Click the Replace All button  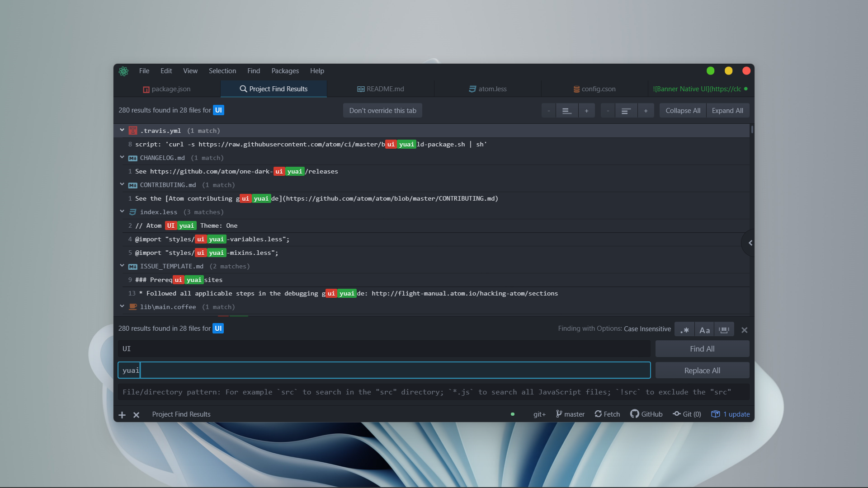pos(702,370)
